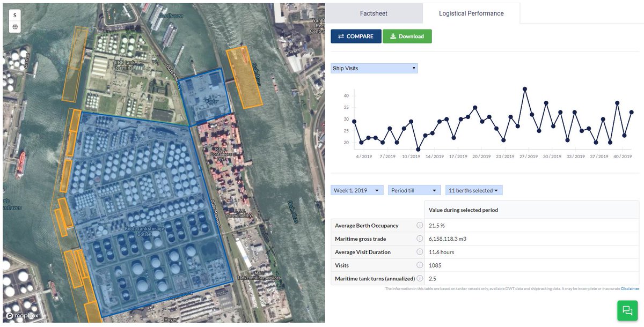Select the small blue Koole terminal polygon

[207, 98]
